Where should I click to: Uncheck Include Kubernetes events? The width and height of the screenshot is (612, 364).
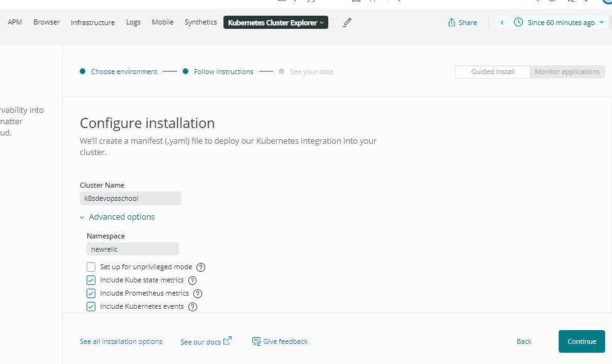pyautogui.click(x=91, y=307)
